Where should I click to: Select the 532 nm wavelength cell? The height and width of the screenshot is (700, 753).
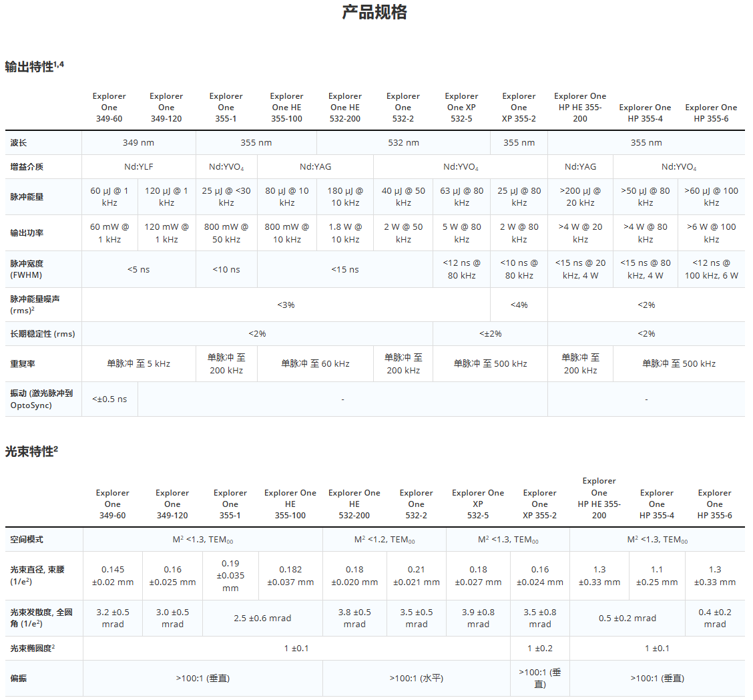403,143
